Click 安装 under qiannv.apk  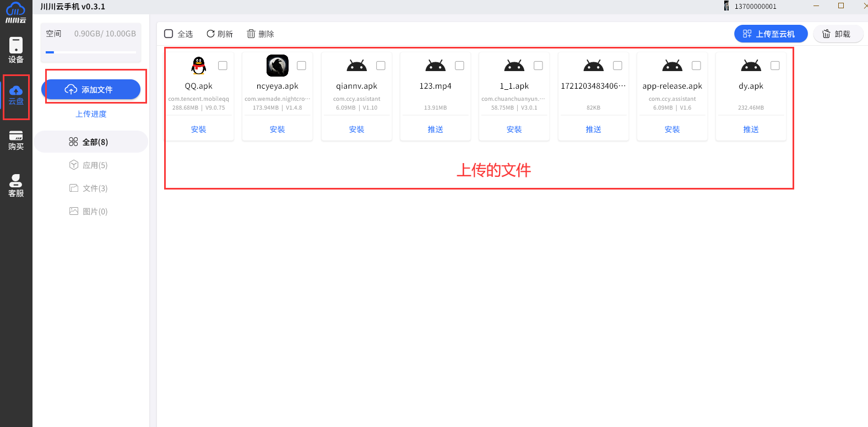(357, 129)
